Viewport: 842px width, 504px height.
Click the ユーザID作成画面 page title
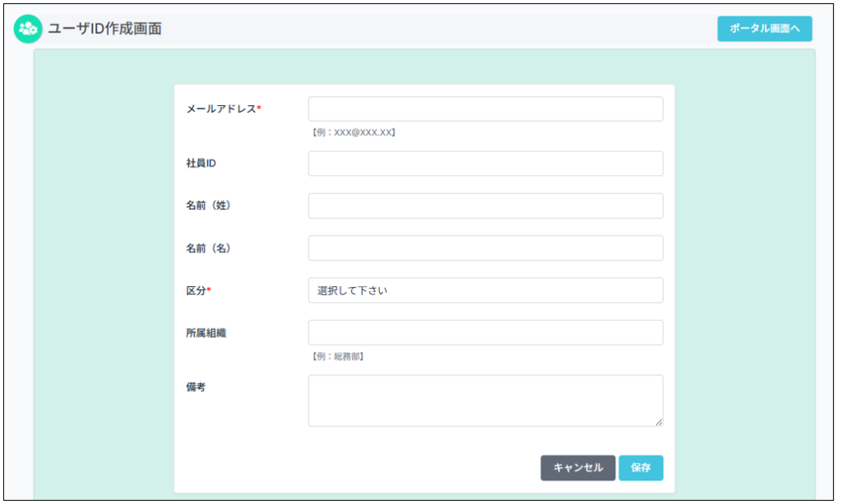coord(104,29)
